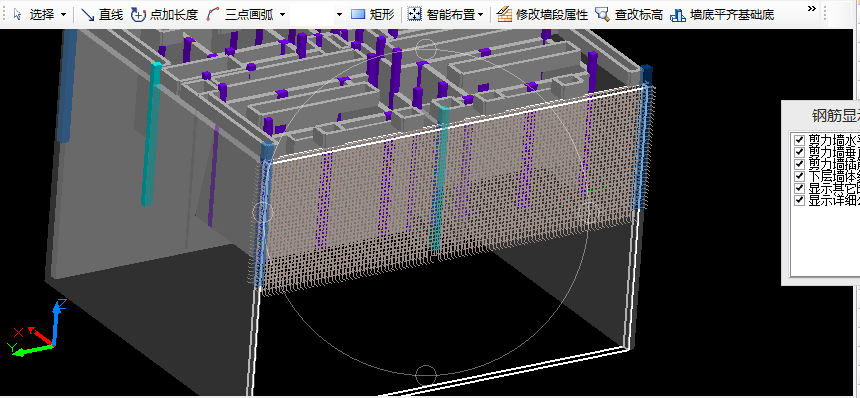
Task: Open the 智能布置 dropdown arrow
Action: click(x=481, y=15)
